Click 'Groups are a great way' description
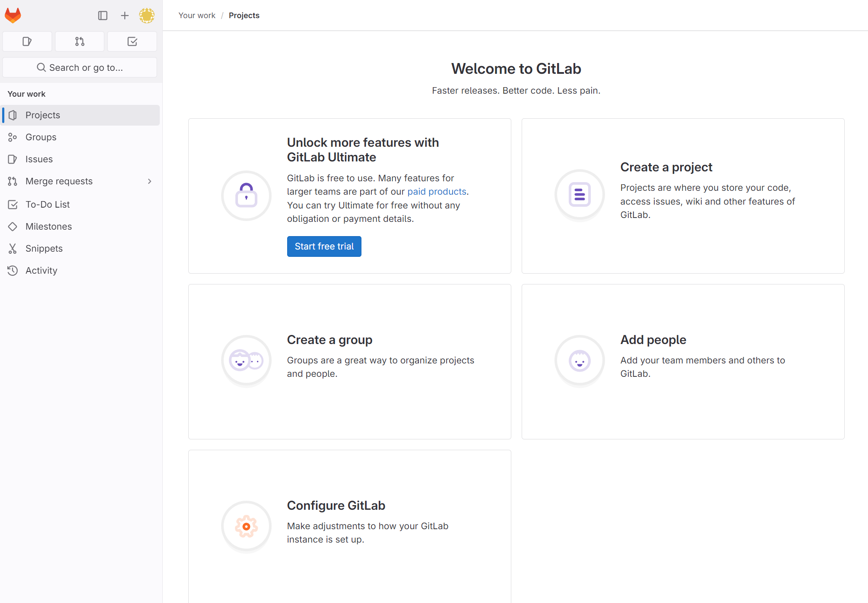Viewport: 868px width, 603px height. [380, 367]
